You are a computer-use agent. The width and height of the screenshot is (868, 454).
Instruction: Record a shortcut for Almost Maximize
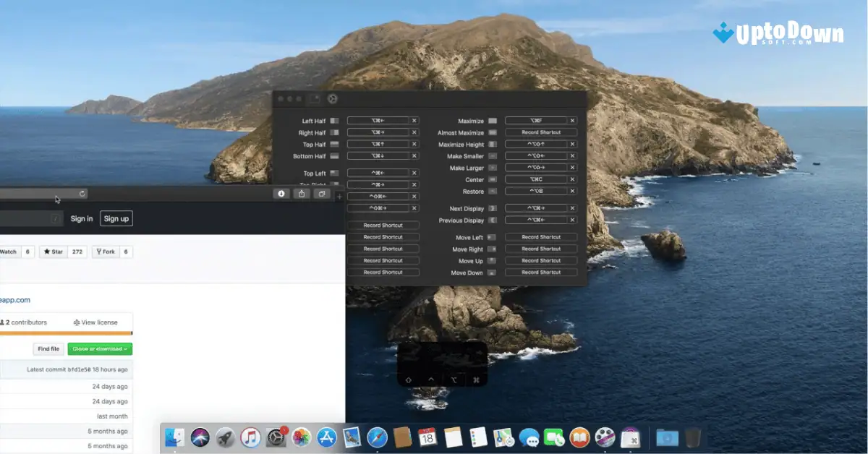(540, 132)
